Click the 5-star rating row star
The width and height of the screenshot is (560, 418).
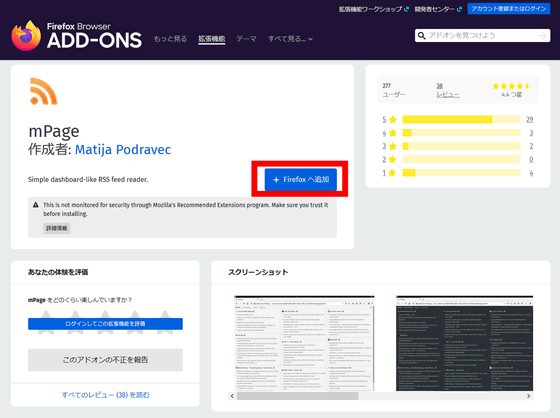point(393,119)
